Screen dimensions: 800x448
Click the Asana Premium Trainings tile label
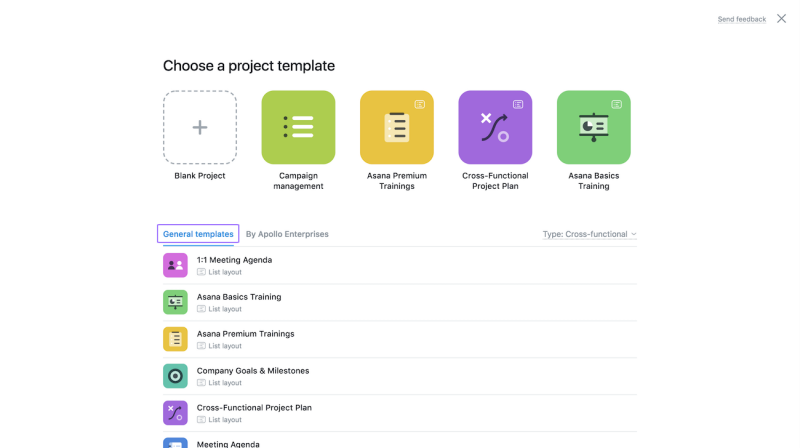point(396,181)
